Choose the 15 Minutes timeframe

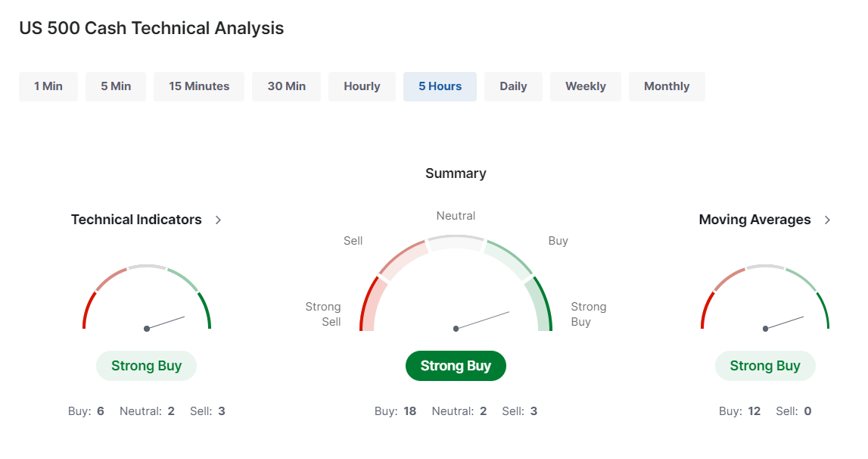(x=199, y=86)
